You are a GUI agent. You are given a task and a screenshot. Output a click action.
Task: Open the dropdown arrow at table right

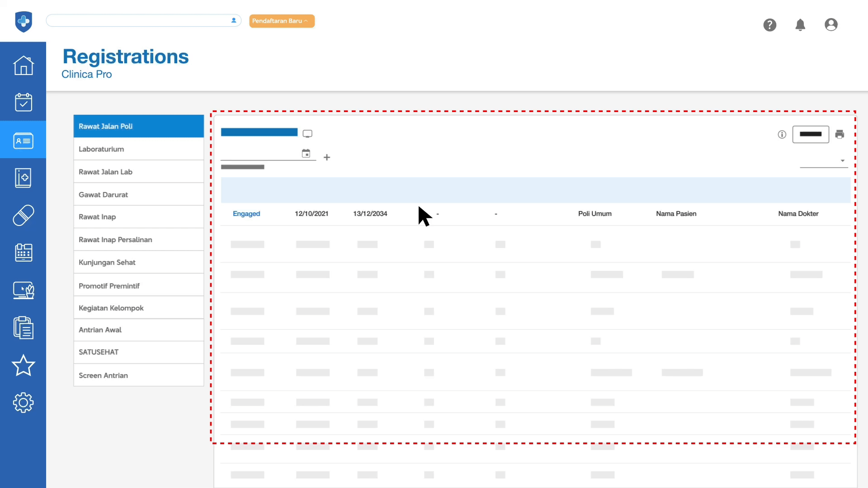click(x=842, y=161)
